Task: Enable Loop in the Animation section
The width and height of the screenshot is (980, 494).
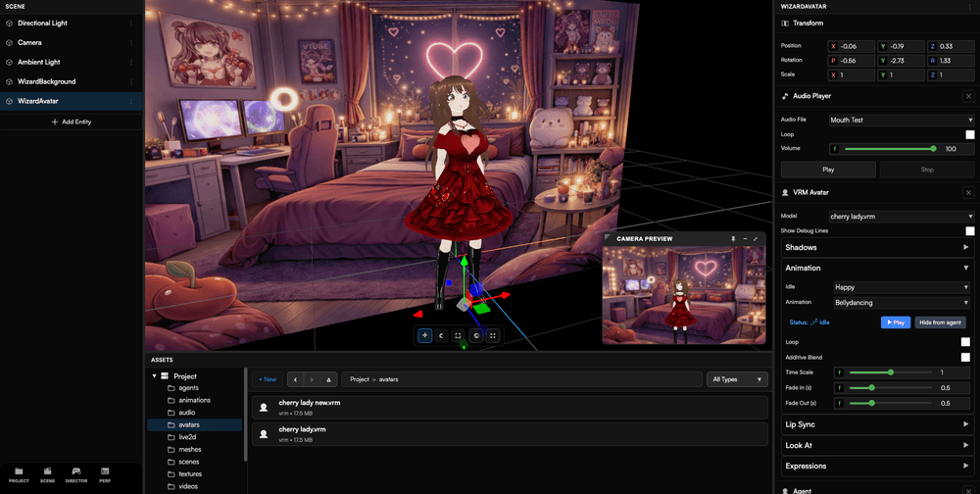Action: 965,342
